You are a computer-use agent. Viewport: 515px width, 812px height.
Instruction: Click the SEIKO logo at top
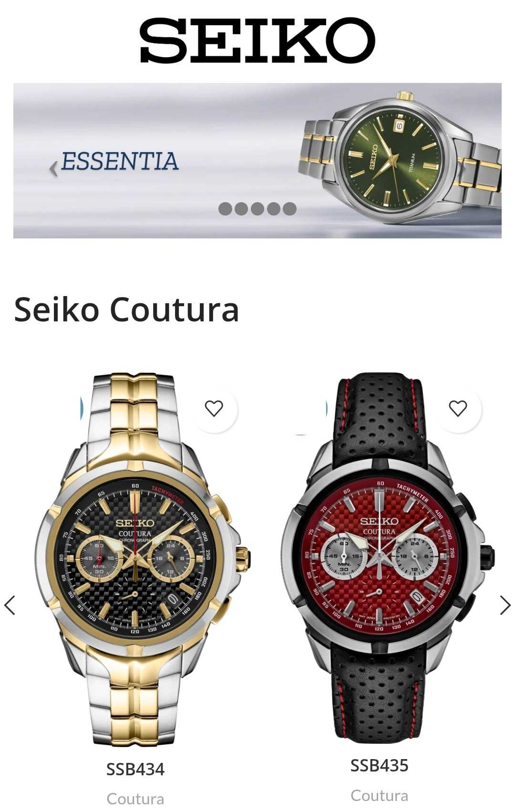257,41
